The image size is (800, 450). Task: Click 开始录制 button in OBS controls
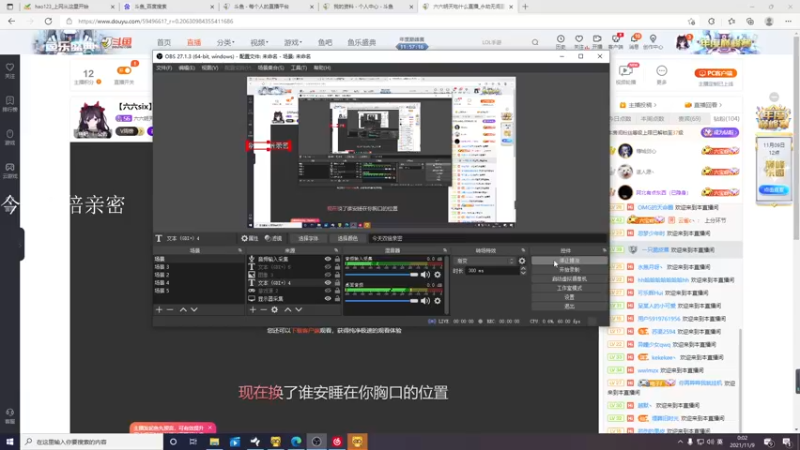[x=569, y=270]
